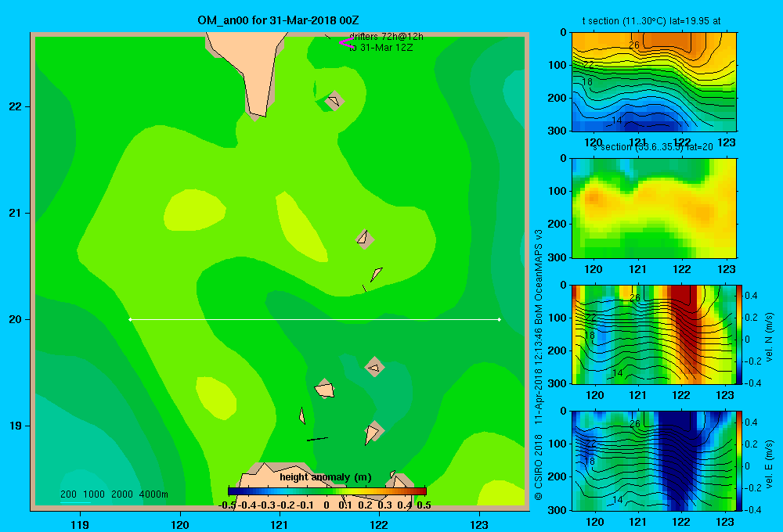The height and width of the screenshot is (532, 783).
Task: Click the thin black line mark near 19°N, 121.4°E
Action: [x=317, y=439]
